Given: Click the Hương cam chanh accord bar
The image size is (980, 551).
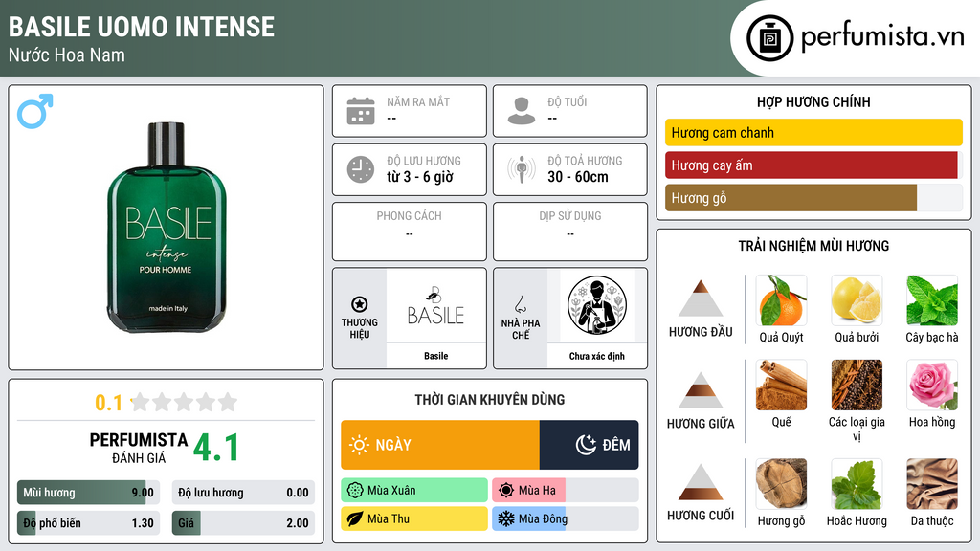Looking at the screenshot, I should point(813,132).
